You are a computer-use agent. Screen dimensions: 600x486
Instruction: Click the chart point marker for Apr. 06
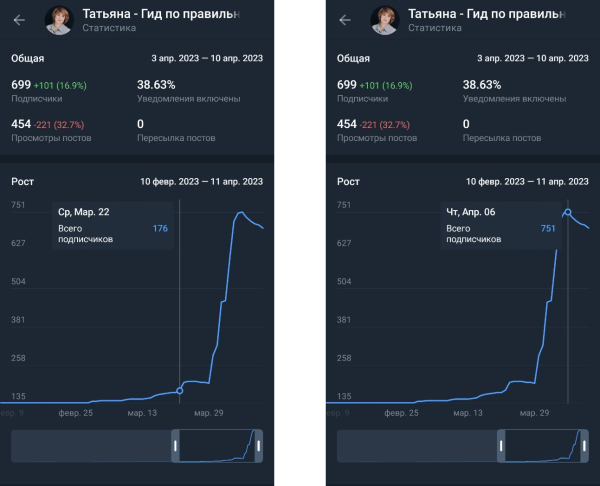tap(567, 212)
